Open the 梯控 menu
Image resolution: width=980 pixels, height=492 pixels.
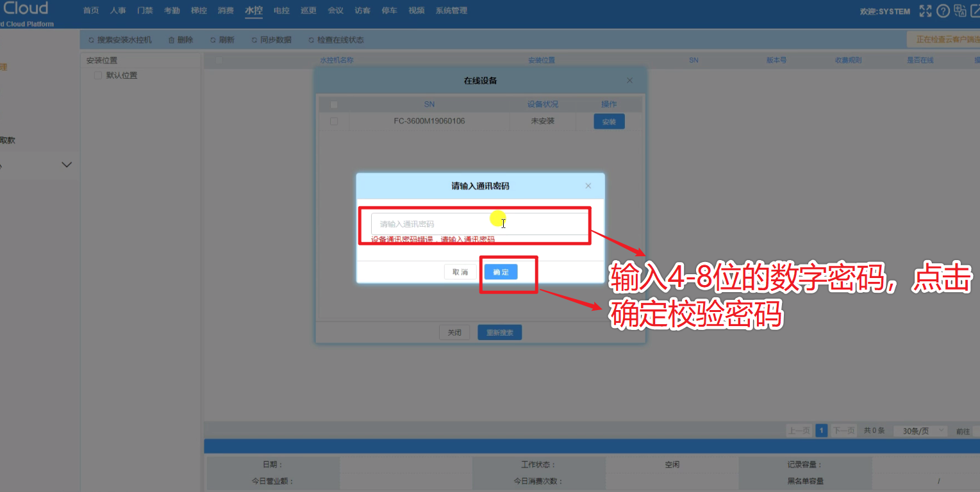199,11
